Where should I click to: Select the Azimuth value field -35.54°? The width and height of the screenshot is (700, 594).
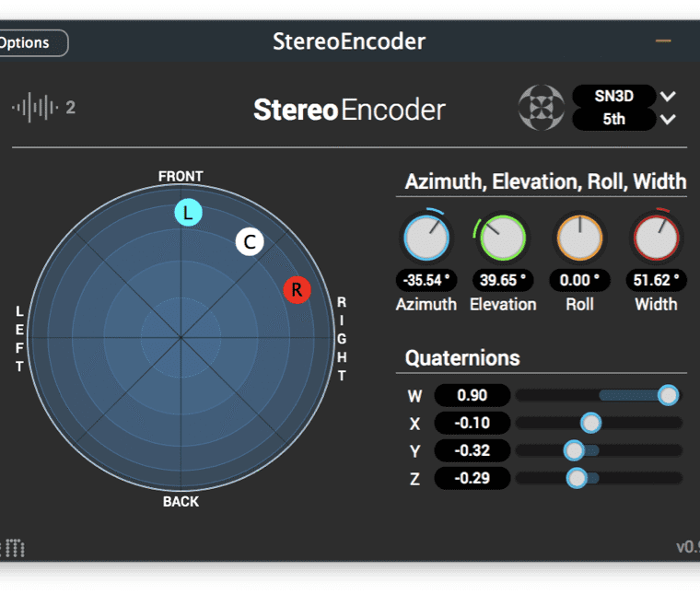pyautogui.click(x=426, y=280)
